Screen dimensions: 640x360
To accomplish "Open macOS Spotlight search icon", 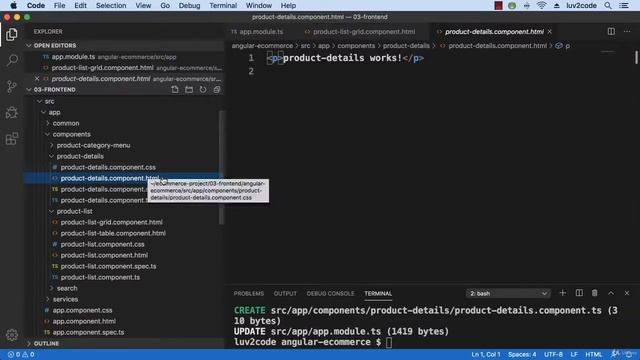I will pos(608,5).
